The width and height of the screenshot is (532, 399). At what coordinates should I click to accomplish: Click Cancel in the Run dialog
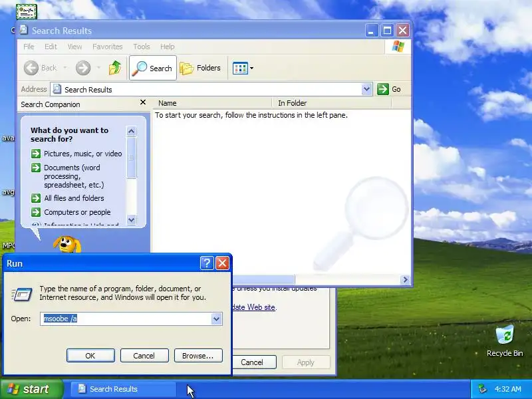coord(144,356)
